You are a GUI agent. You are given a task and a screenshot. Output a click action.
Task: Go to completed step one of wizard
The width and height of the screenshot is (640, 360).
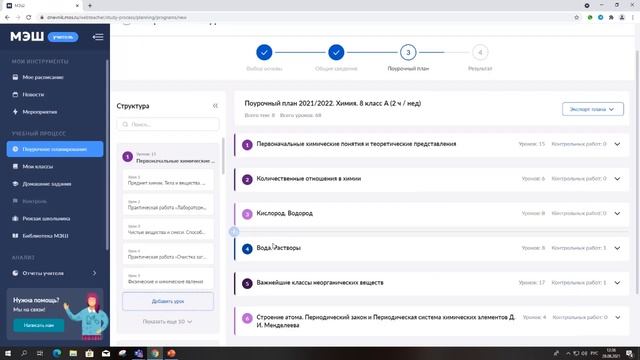pyautogui.click(x=264, y=52)
